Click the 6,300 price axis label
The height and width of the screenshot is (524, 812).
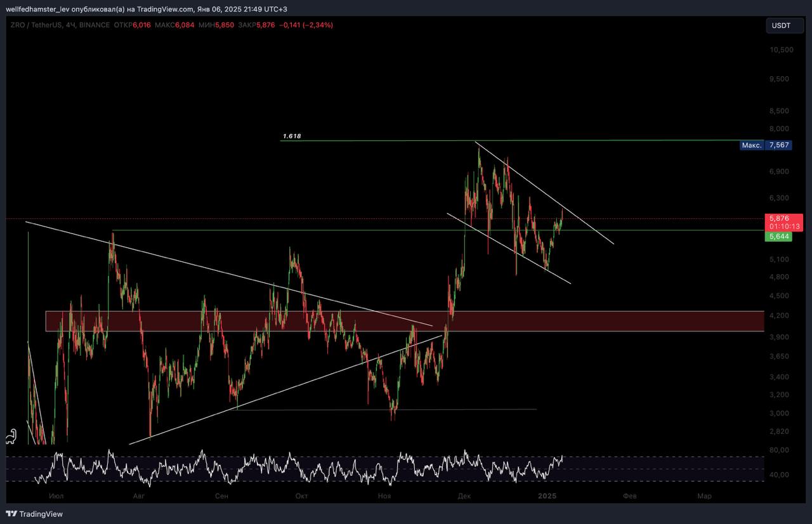point(780,198)
